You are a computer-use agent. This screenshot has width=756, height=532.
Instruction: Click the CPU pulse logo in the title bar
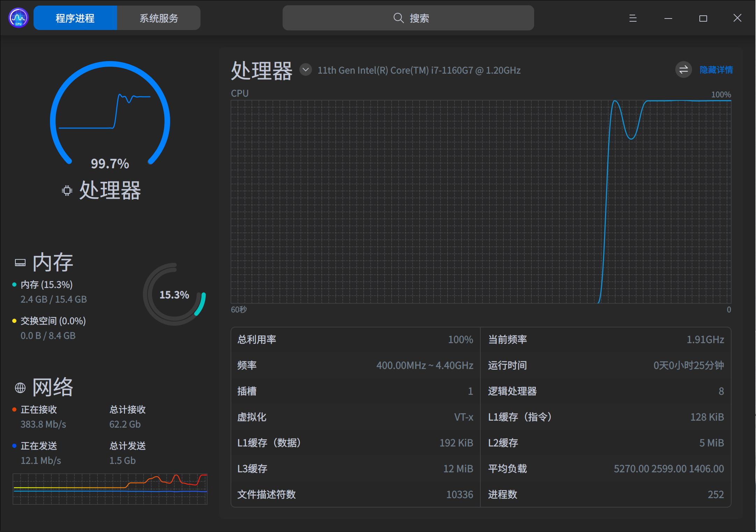17,17
